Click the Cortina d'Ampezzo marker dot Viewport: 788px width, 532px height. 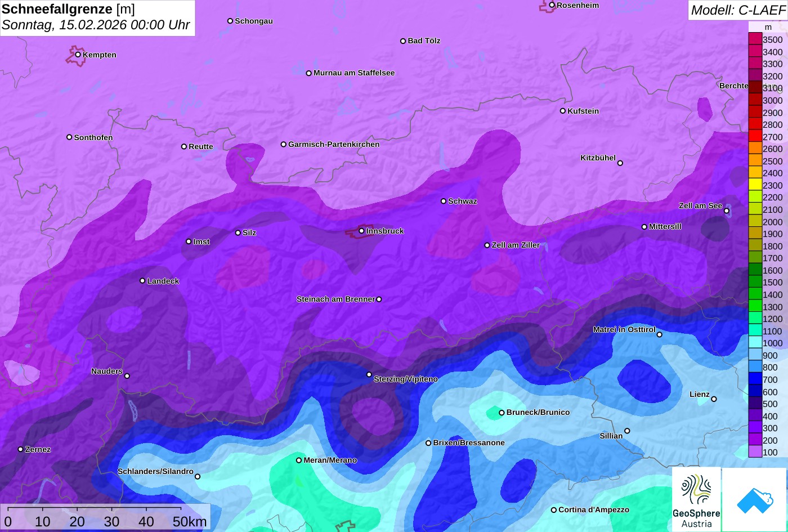click(x=554, y=510)
